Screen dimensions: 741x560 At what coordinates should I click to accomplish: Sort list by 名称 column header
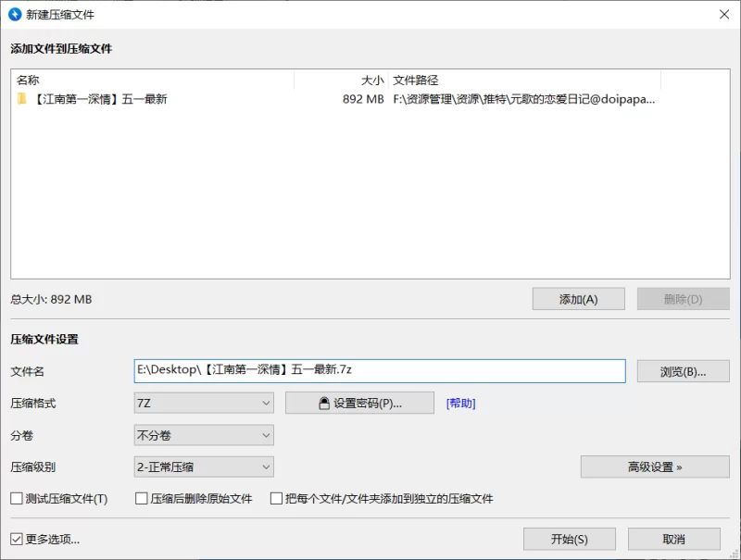pyautogui.click(x=153, y=81)
